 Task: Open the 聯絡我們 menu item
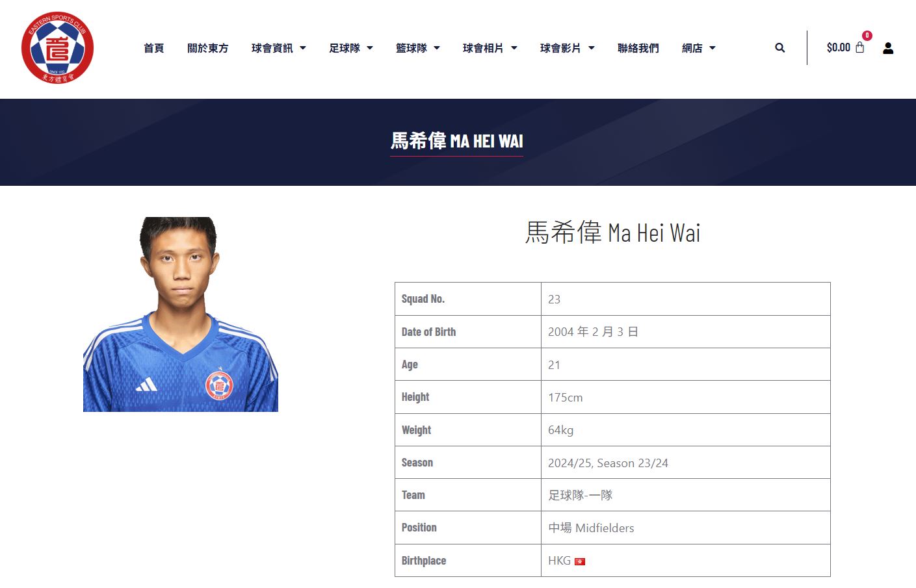point(638,48)
